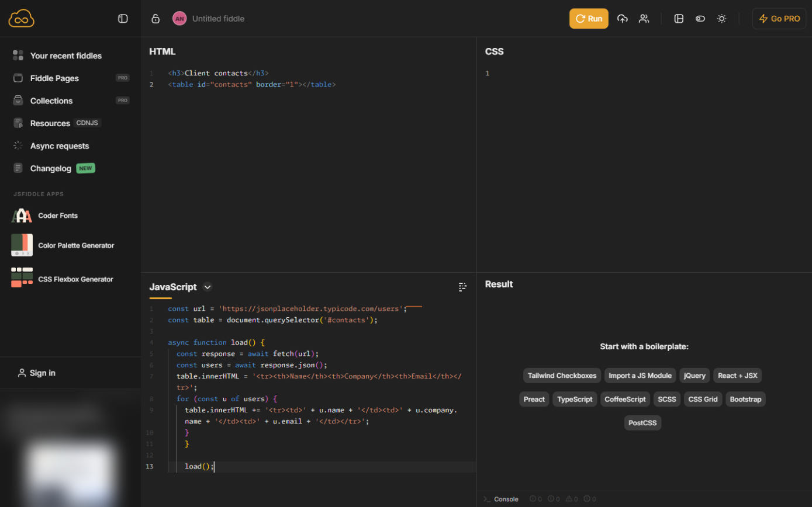
Task: Toggle light theme sun icon
Action: [x=722, y=19]
